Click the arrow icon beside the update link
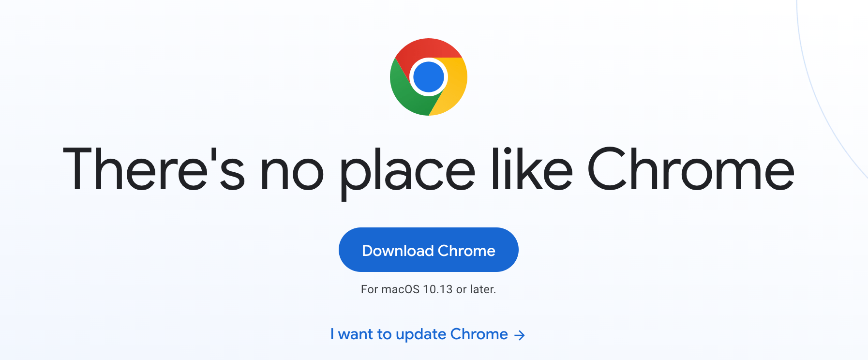Viewport: 868px width, 360px height. point(520,335)
